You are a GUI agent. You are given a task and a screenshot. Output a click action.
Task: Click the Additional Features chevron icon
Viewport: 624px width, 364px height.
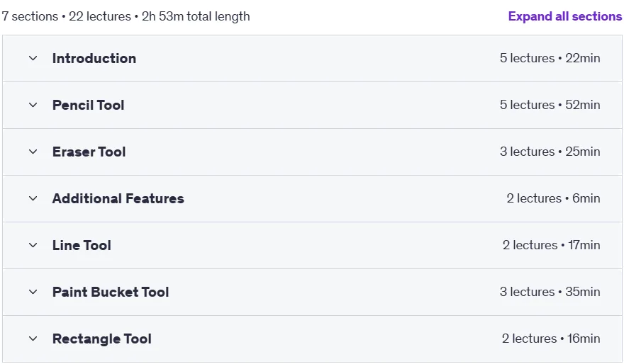click(x=33, y=198)
